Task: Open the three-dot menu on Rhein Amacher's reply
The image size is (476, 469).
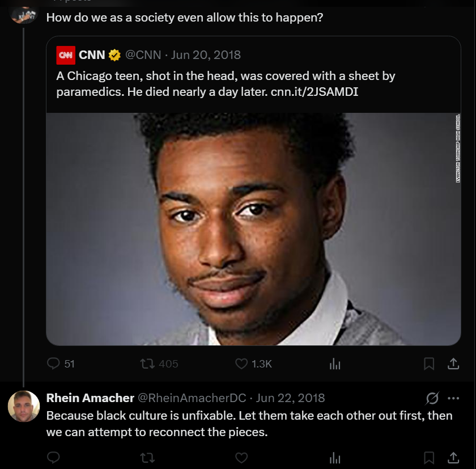Action: (453, 398)
